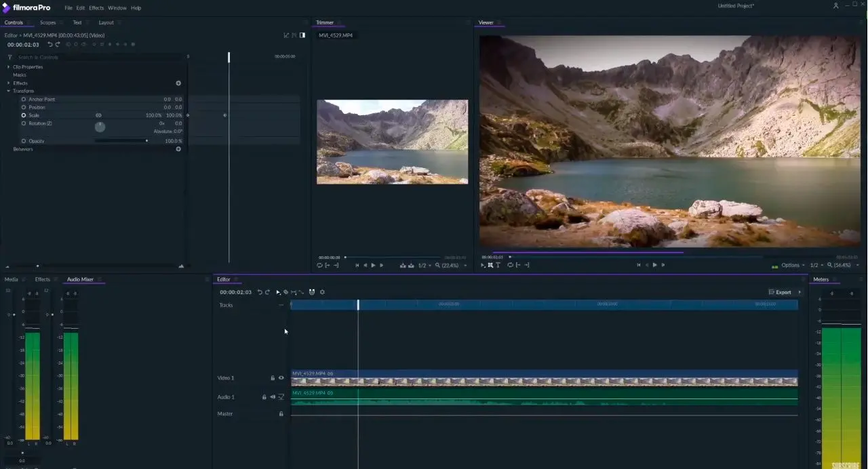The height and width of the screenshot is (469, 868).
Task: Toggle keyframing for Anchor Point
Action: click(x=24, y=100)
